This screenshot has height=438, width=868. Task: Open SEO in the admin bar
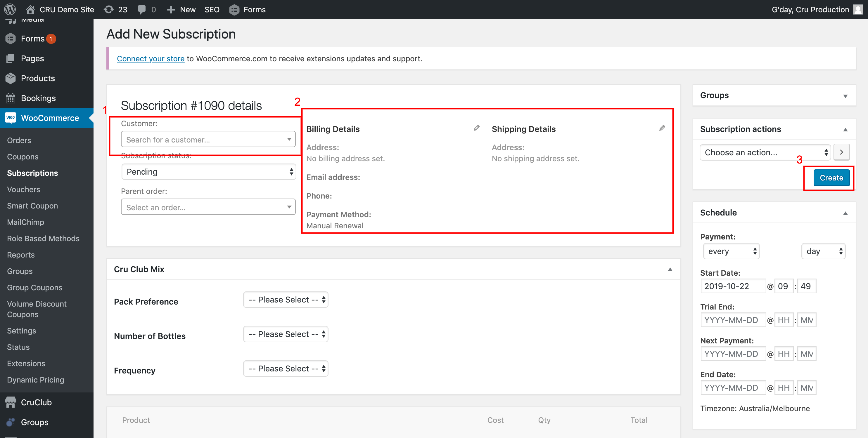click(212, 9)
